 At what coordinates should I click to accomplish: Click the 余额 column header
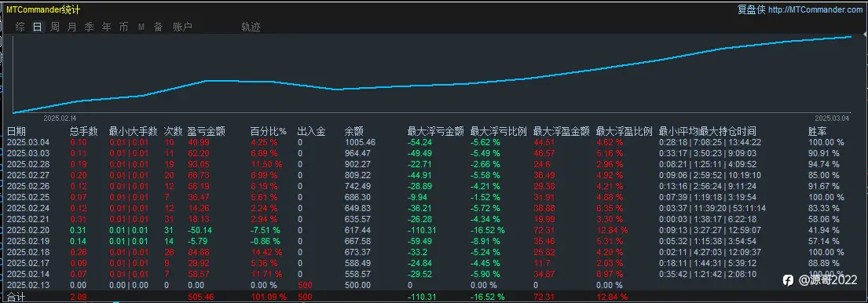click(x=353, y=132)
